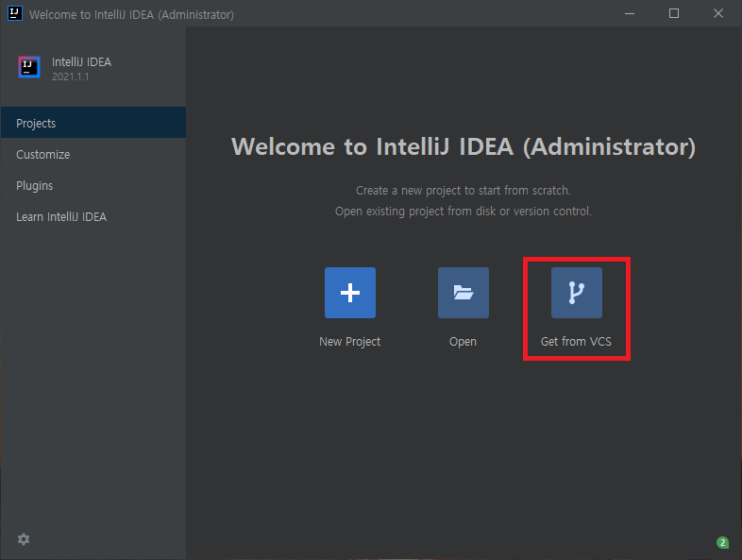The width and height of the screenshot is (742, 560).
Task: Select the Projects tab
Action: point(93,123)
